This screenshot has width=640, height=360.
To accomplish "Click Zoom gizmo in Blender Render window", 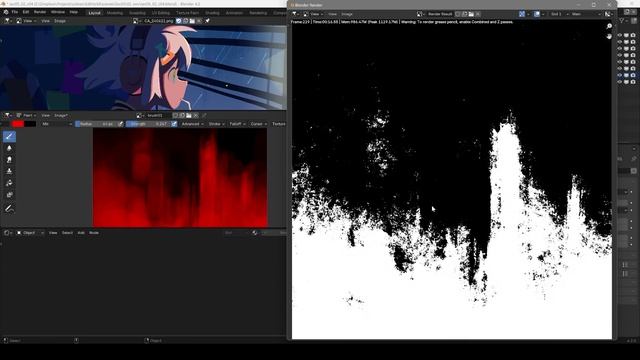I will tap(609, 26).
